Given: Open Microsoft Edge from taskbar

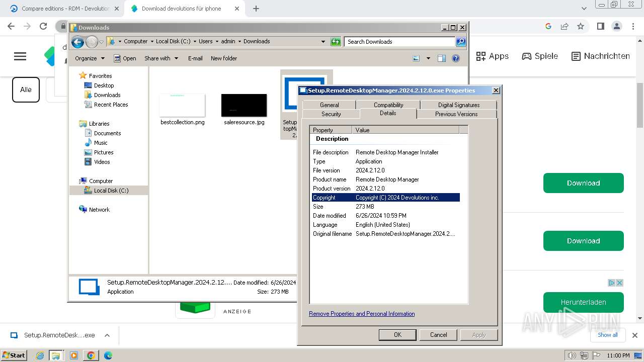Looking at the screenshot, I should (108, 355).
